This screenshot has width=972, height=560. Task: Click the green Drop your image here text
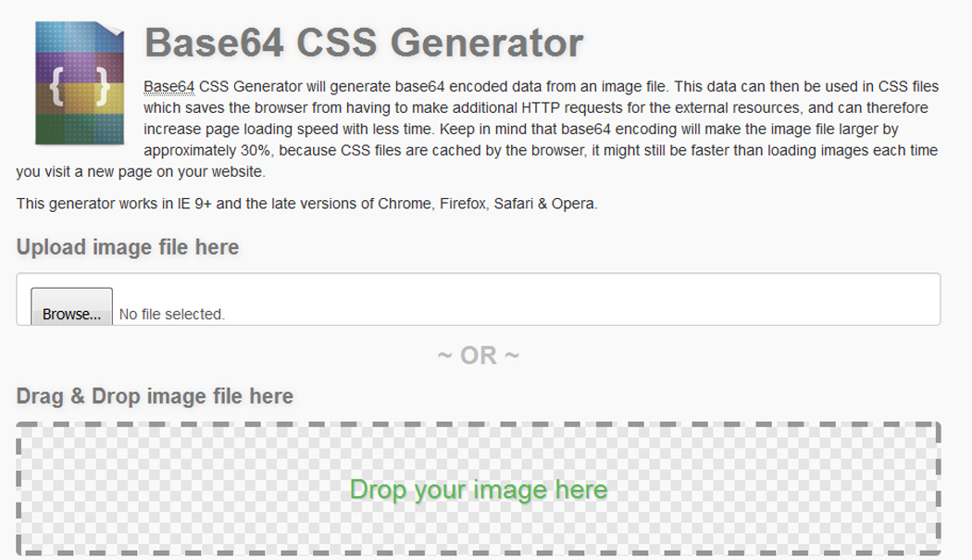(x=479, y=490)
